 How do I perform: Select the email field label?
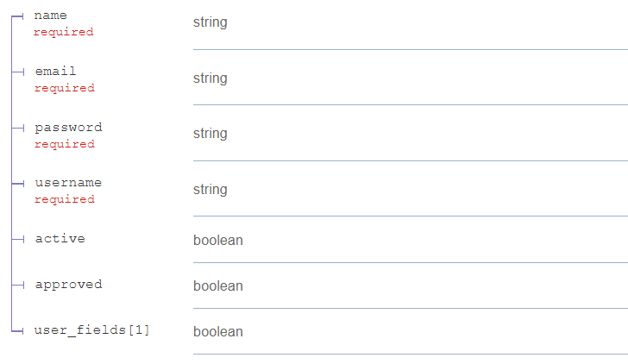[x=55, y=72]
